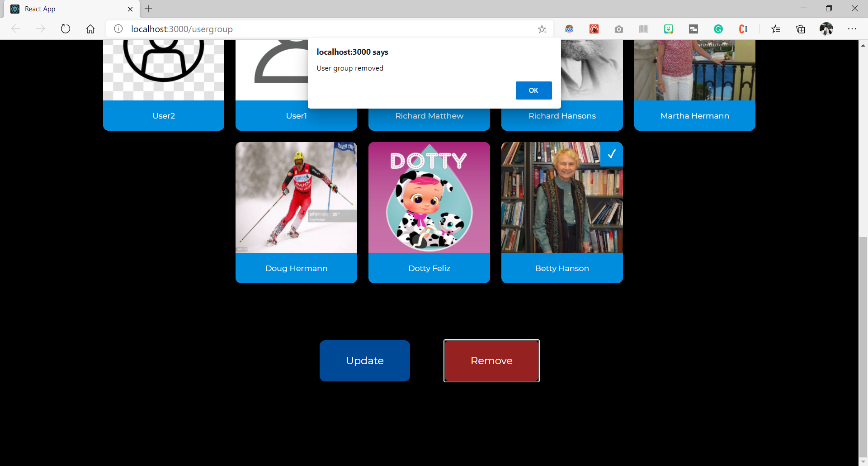Close the React App tab
The height and width of the screenshot is (466, 868).
pos(130,9)
